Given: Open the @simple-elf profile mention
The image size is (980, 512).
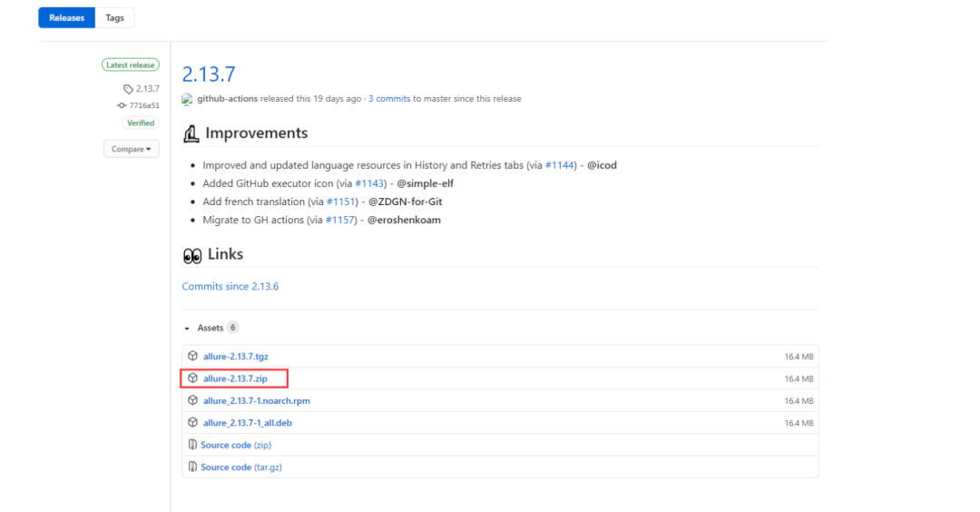Looking at the screenshot, I should tap(425, 183).
